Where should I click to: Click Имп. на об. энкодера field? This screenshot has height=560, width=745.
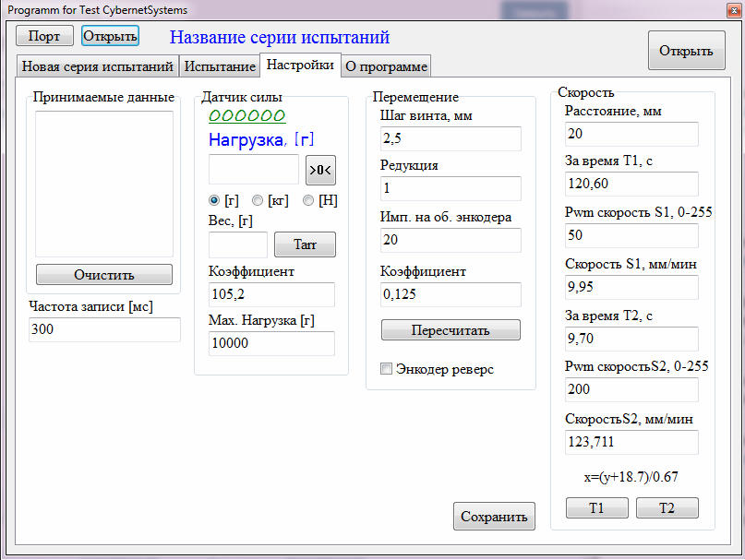click(x=451, y=240)
